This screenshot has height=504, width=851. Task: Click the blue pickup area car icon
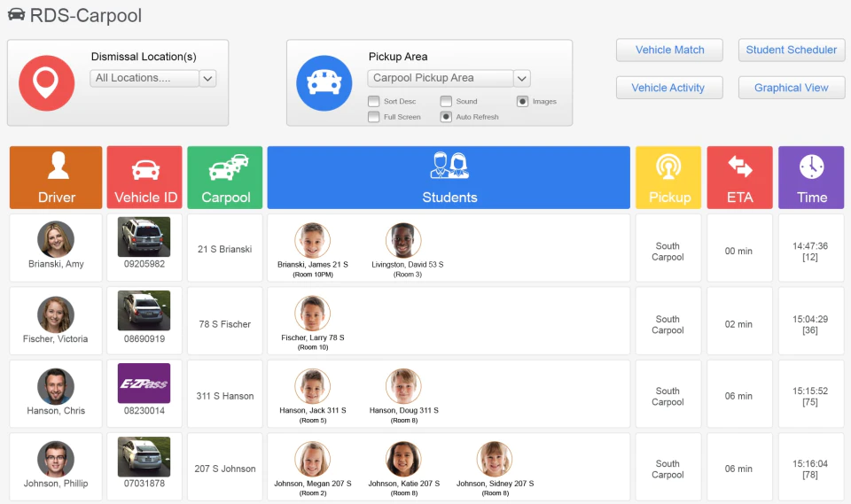[x=324, y=83]
